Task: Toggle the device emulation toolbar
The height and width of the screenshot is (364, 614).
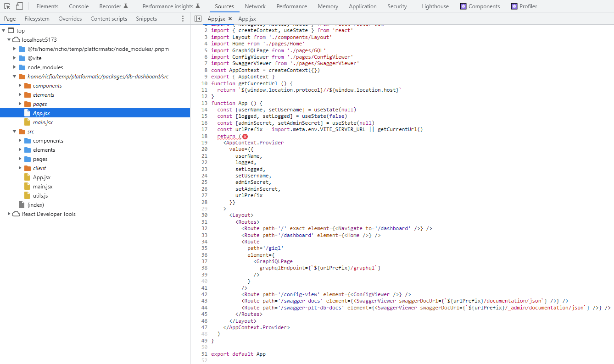Action: pos(18,6)
